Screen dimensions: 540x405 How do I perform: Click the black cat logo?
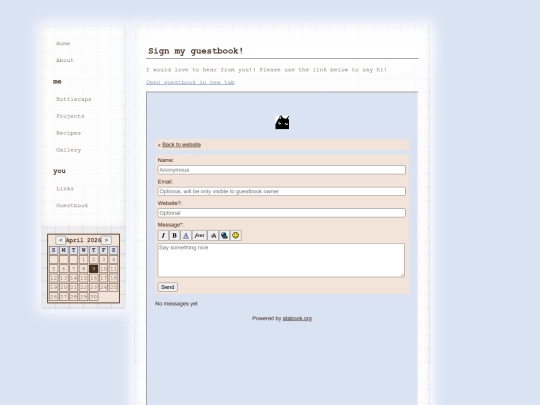point(282,122)
